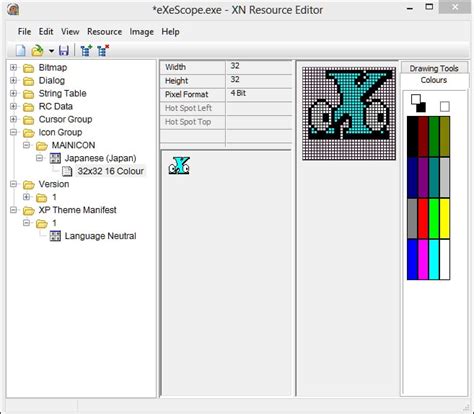Click the Japanese (Japan) resource icon
474x414 pixels.
coord(55,158)
